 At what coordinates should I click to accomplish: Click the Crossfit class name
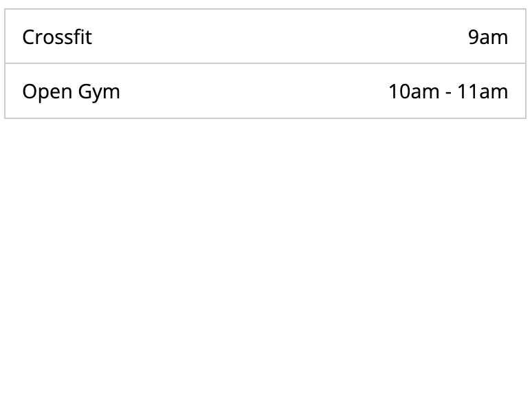pyautogui.click(x=57, y=37)
